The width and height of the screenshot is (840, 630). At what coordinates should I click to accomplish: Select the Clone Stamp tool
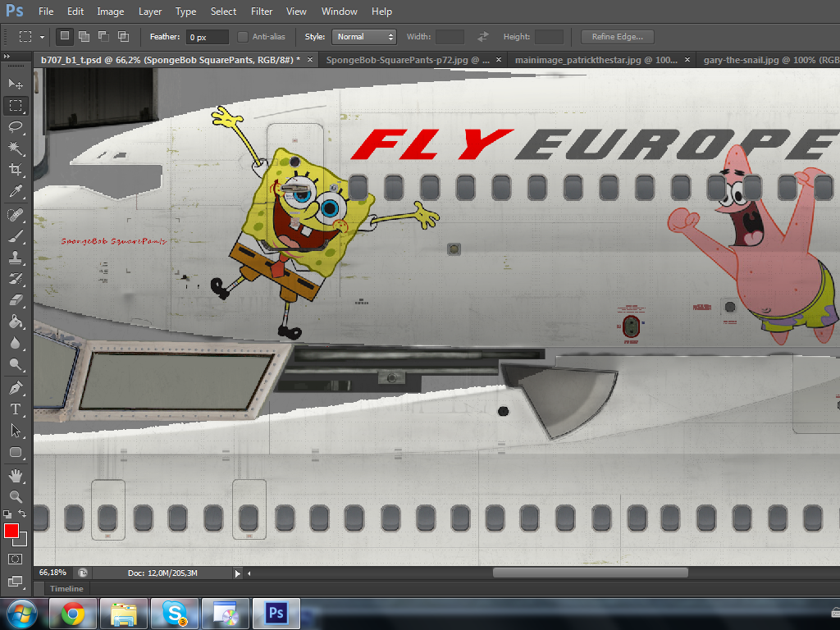point(15,258)
